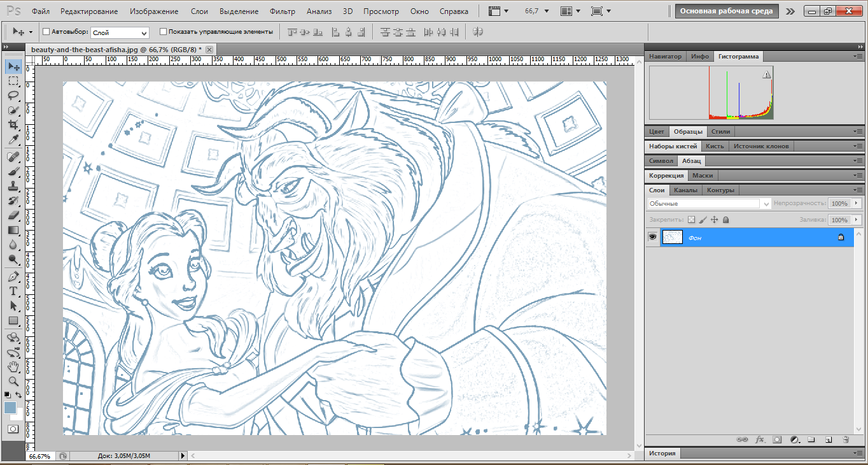Click the delete layer trash icon
868x465 pixels.
846,440
